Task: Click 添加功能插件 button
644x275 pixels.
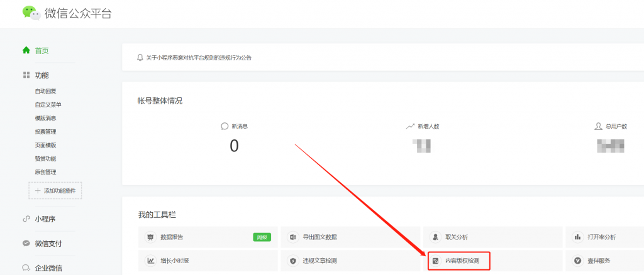Action: pos(55,191)
